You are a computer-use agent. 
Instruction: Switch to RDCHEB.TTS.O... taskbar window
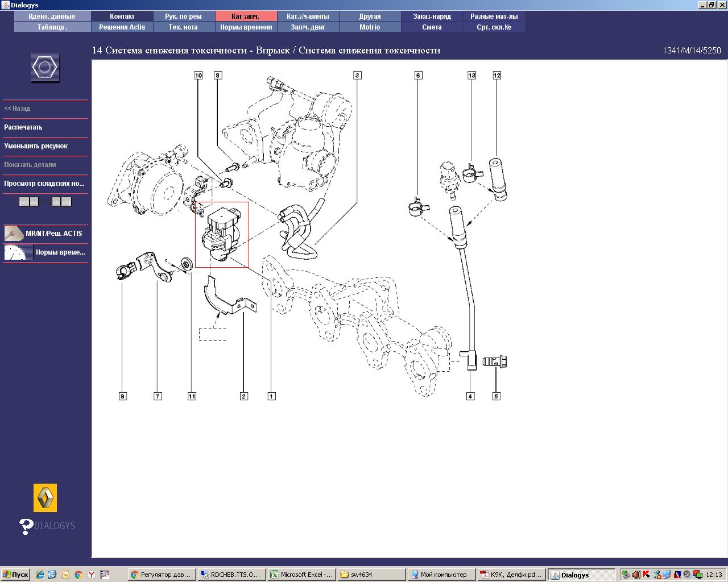point(231,575)
